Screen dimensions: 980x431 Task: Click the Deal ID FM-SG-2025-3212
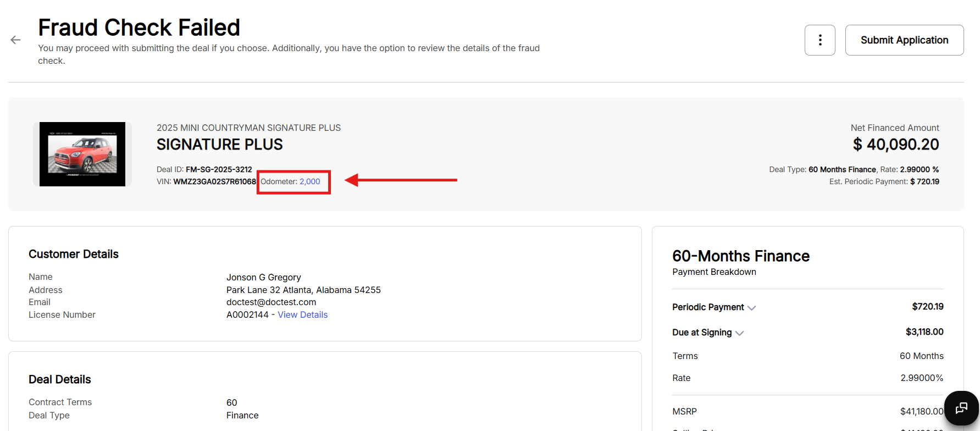pyautogui.click(x=219, y=169)
